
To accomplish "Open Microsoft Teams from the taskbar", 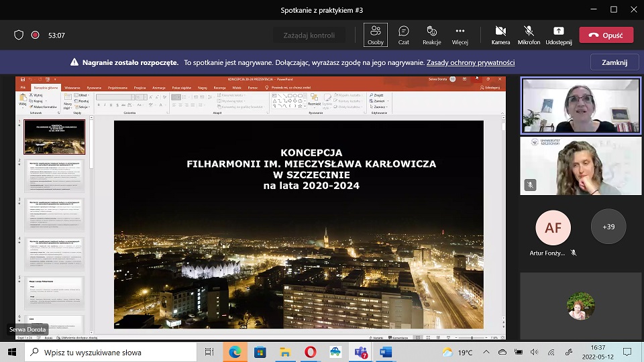I will tap(361, 352).
